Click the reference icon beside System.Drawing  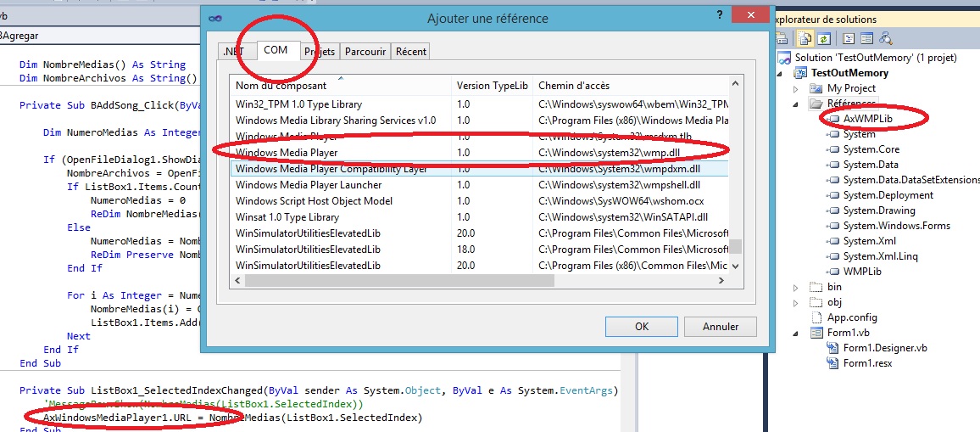tap(832, 210)
